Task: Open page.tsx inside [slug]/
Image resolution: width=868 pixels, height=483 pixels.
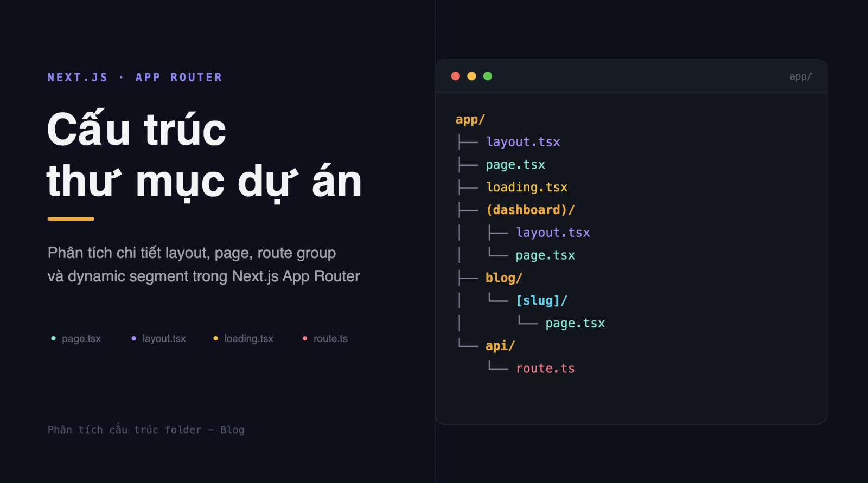Action: [x=575, y=323]
